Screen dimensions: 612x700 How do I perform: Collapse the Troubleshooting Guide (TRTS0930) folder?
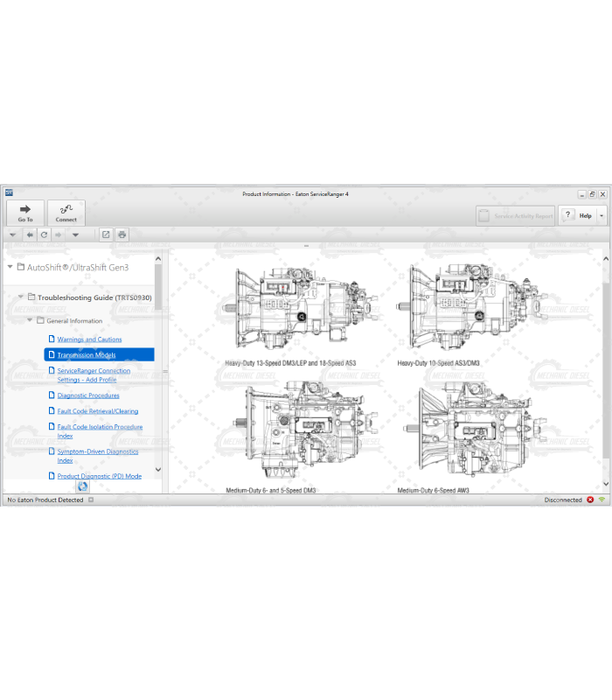21,297
